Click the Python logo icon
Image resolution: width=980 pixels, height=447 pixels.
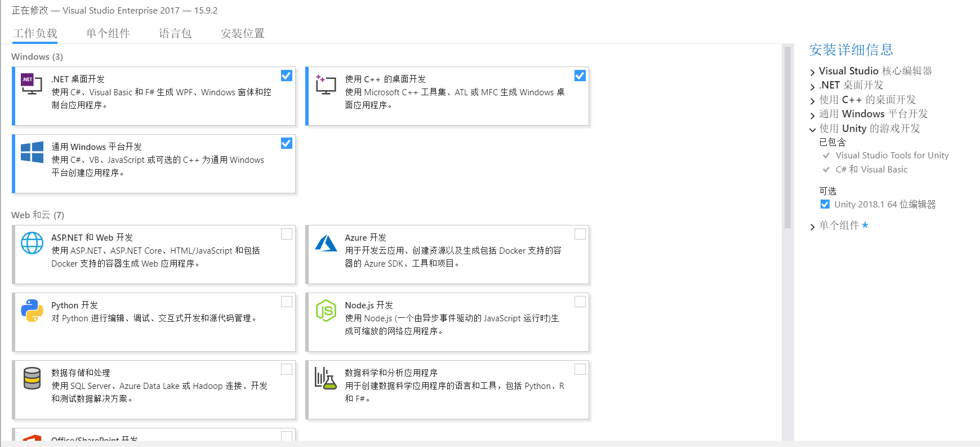(32, 311)
